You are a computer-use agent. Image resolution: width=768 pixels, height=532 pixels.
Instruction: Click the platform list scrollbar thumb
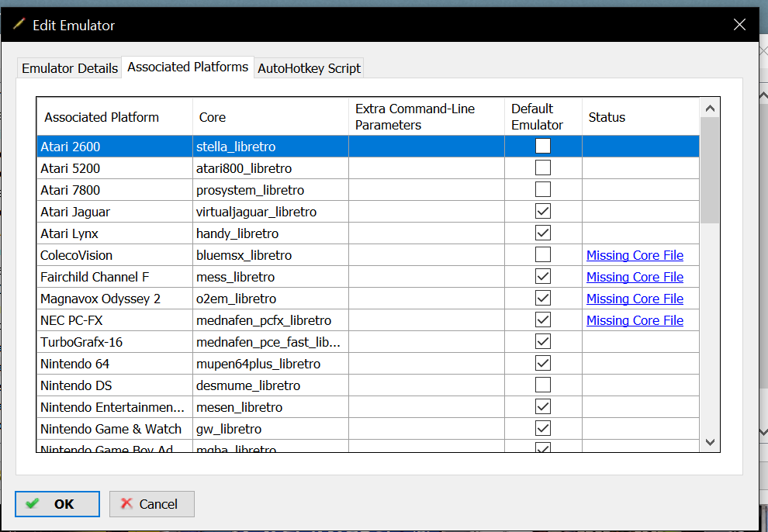[x=710, y=171]
